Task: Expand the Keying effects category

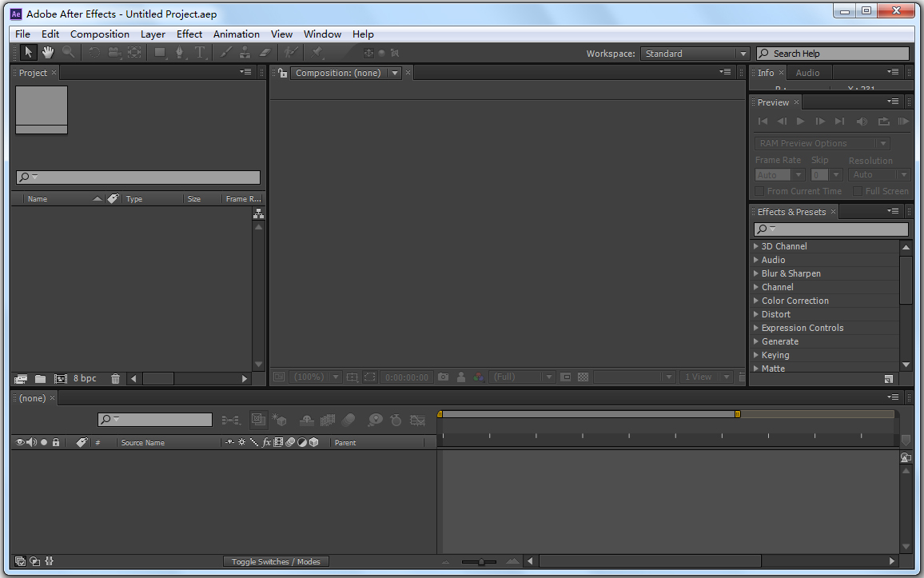Action: coord(756,355)
